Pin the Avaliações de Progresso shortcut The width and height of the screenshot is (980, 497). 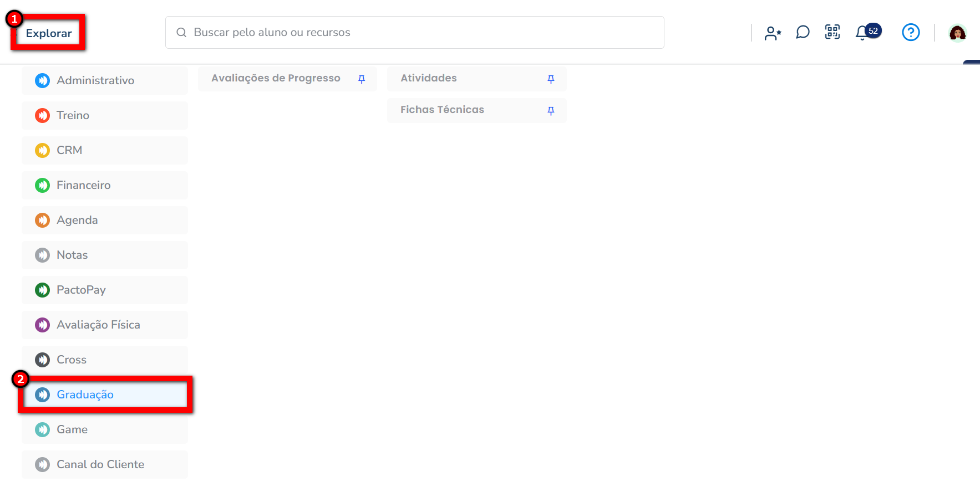(x=362, y=79)
